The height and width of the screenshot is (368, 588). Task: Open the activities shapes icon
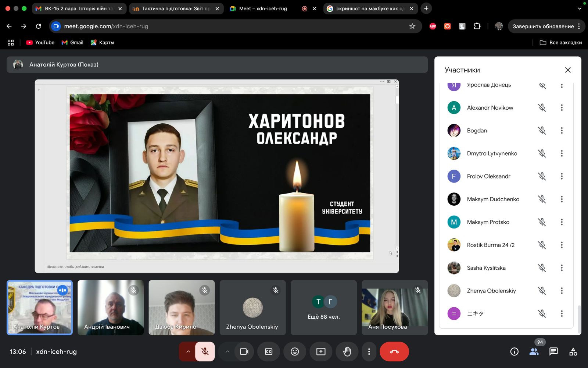point(573,351)
